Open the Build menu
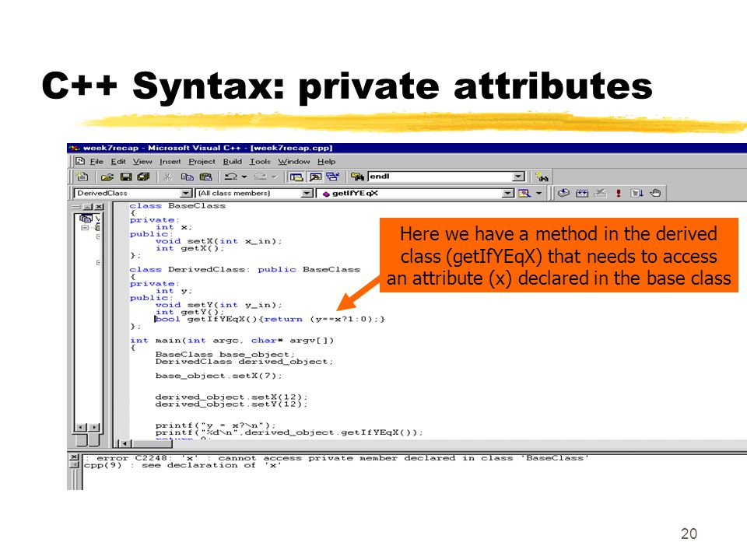Viewport: 747px width, 560px height. (233, 162)
